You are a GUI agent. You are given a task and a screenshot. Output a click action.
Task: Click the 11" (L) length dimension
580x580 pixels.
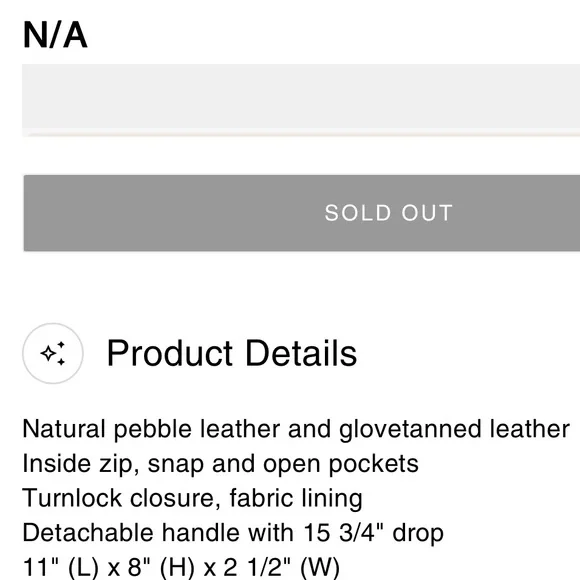coord(61,567)
